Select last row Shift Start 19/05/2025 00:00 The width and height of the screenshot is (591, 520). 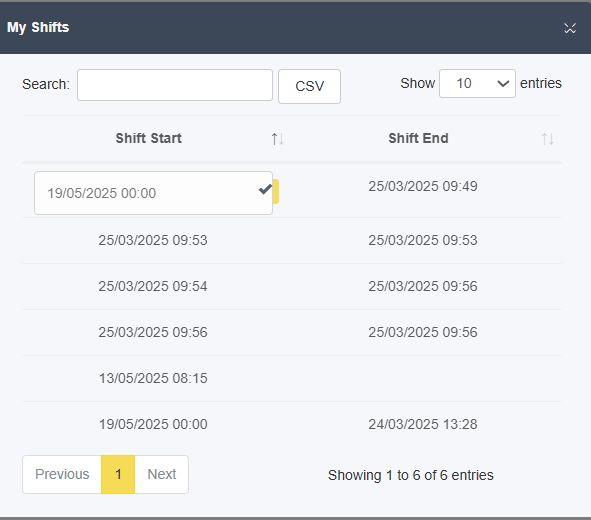pyautogui.click(x=153, y=424)
